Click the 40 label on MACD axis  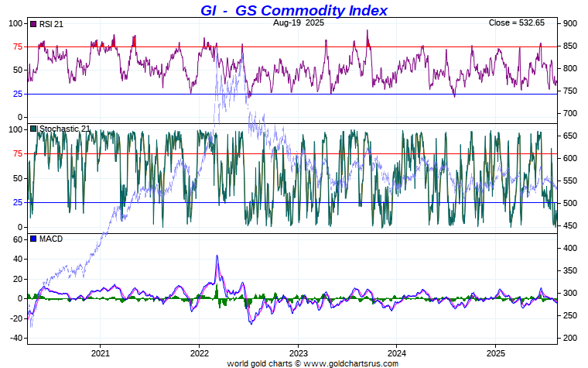(x=18, y=259)
